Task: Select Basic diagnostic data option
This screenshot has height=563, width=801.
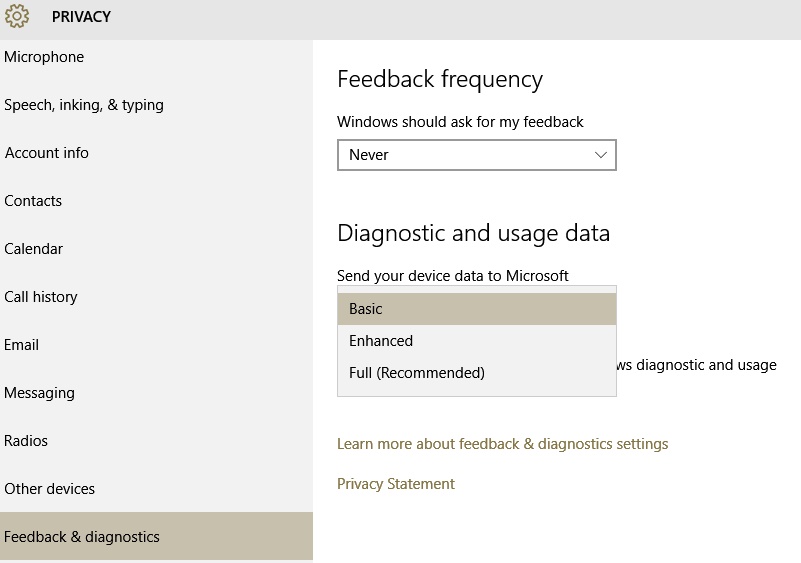Action: pyautogui.click(x=477, y=309)
